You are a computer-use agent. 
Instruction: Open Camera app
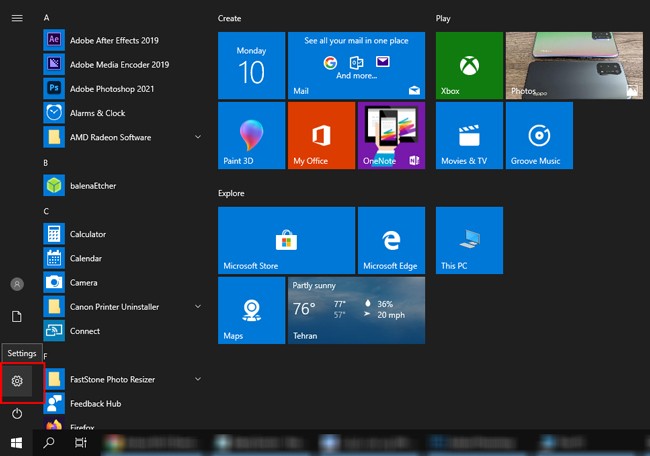pos(124,282)
